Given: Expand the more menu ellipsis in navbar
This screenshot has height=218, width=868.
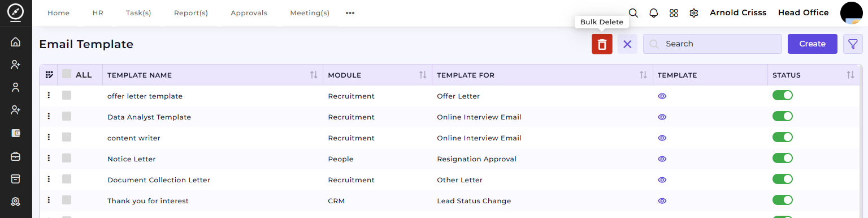Looking at the screenshot, I should pos(350,13).
